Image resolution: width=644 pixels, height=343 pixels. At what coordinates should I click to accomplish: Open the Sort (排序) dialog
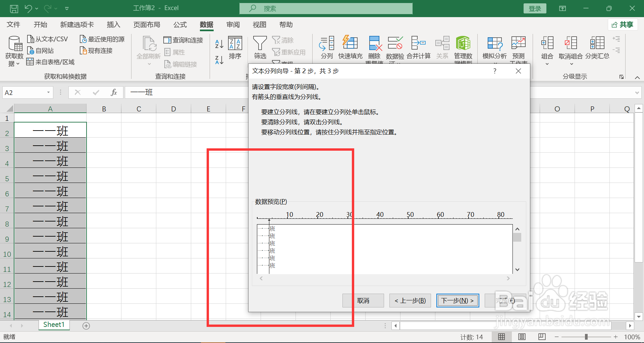pos(235,48)
